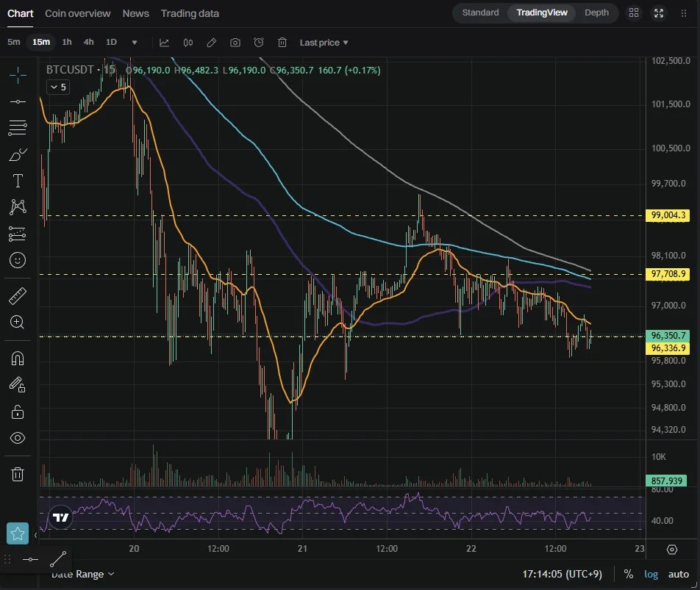Image resolution: width=700 pixels, height=590 pixels.
Task: Take a chart snapshot with camera icon
Action: click(x=235, y=43)
